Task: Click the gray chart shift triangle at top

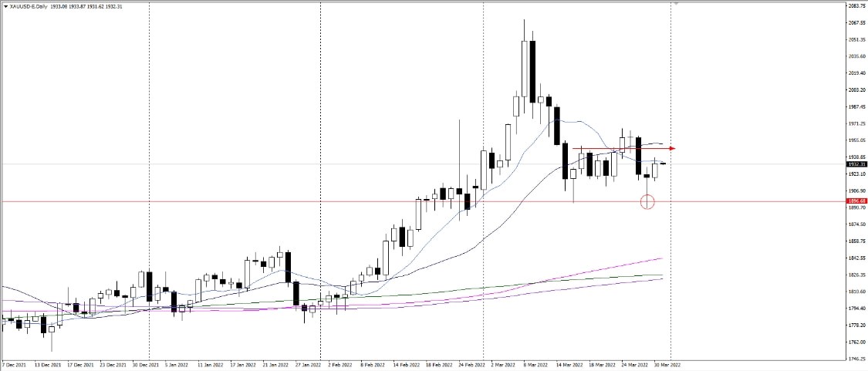Action: point(676,4)
